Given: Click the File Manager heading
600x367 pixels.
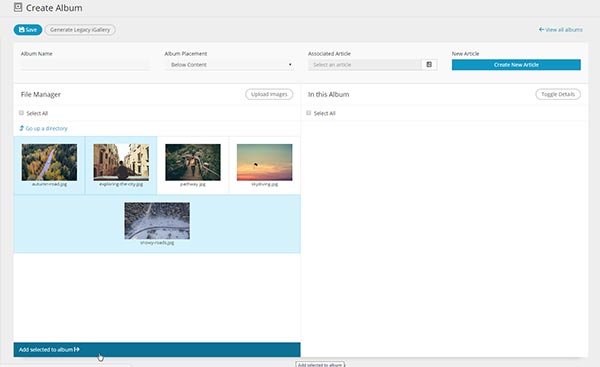Looking at the screenshot, I should coord(41,94).
